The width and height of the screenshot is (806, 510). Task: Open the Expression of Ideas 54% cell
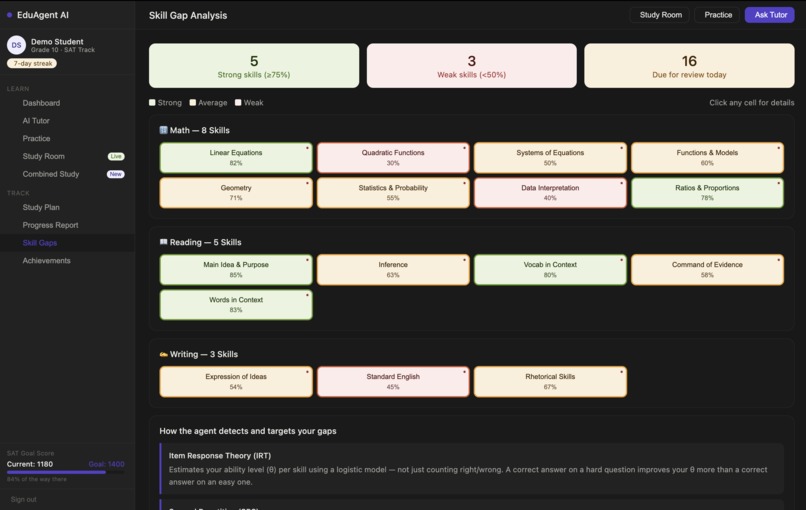pyautogui.click(x=236, y=382)
